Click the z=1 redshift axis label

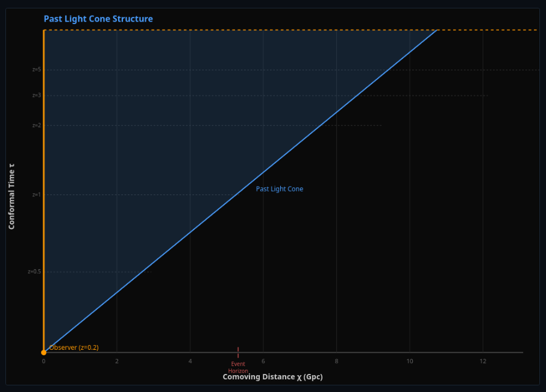[x=36, y=194]
